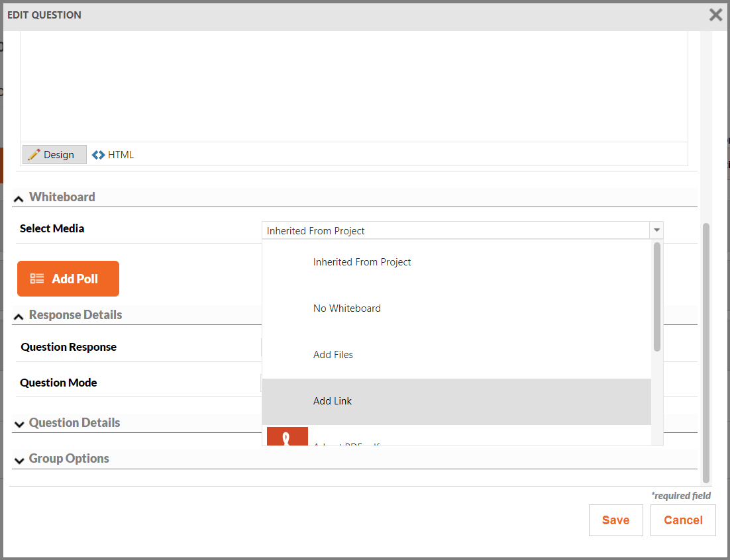Click the poll list icon on Add Poll

click(x=37, y=279)
